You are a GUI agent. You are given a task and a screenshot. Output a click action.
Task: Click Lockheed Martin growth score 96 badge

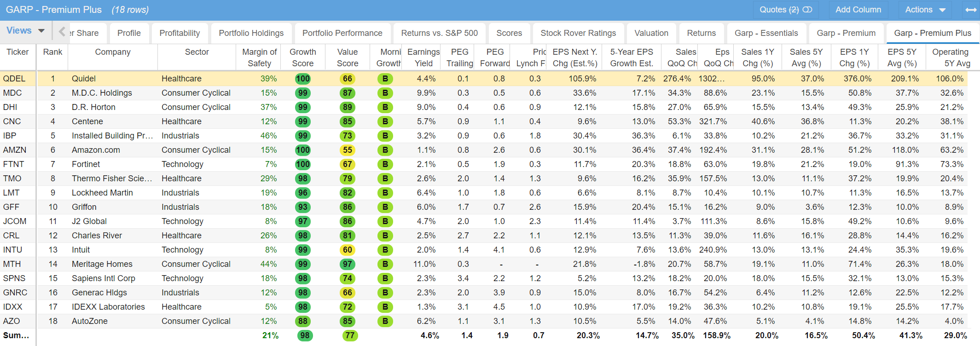point(303,193)
